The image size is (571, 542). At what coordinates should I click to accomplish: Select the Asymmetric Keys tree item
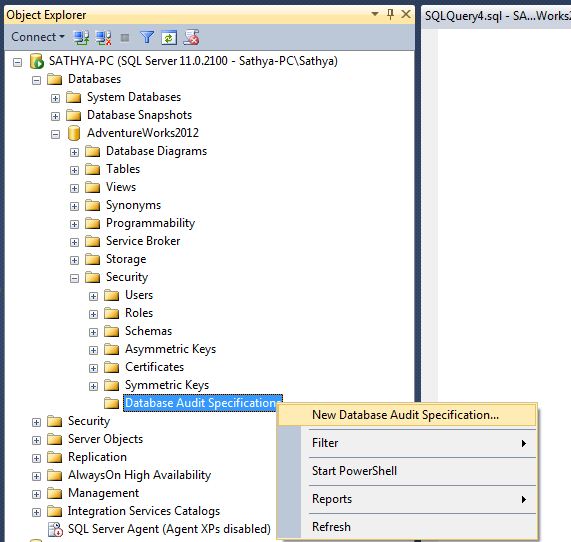click(x=170, y=349)
